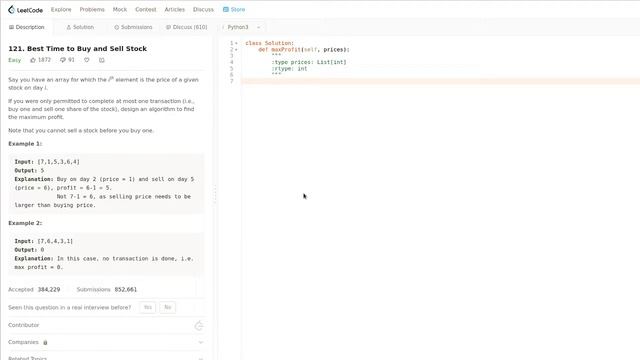
Task: Answer No to seen in interview
Action: click(167, 307)
